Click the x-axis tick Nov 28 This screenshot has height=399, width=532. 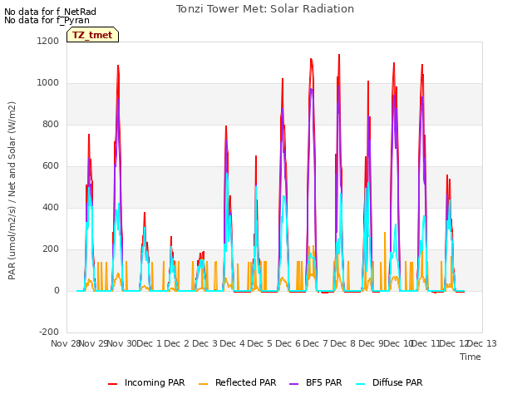[x=66, y=343]
